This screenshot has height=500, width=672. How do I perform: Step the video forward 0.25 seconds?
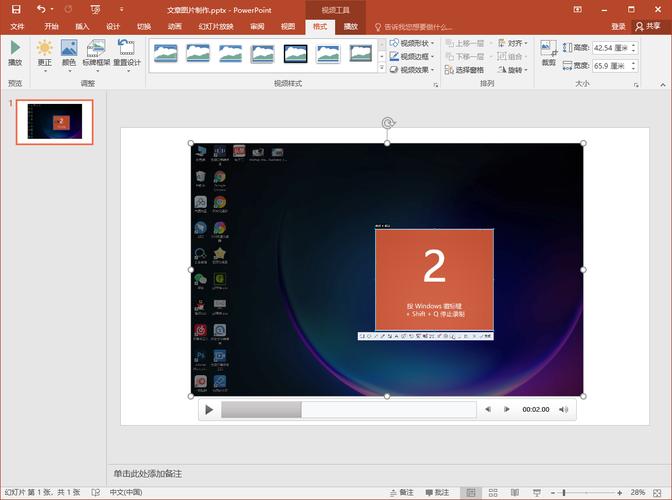pyautogui.click(x=507, y=410)
